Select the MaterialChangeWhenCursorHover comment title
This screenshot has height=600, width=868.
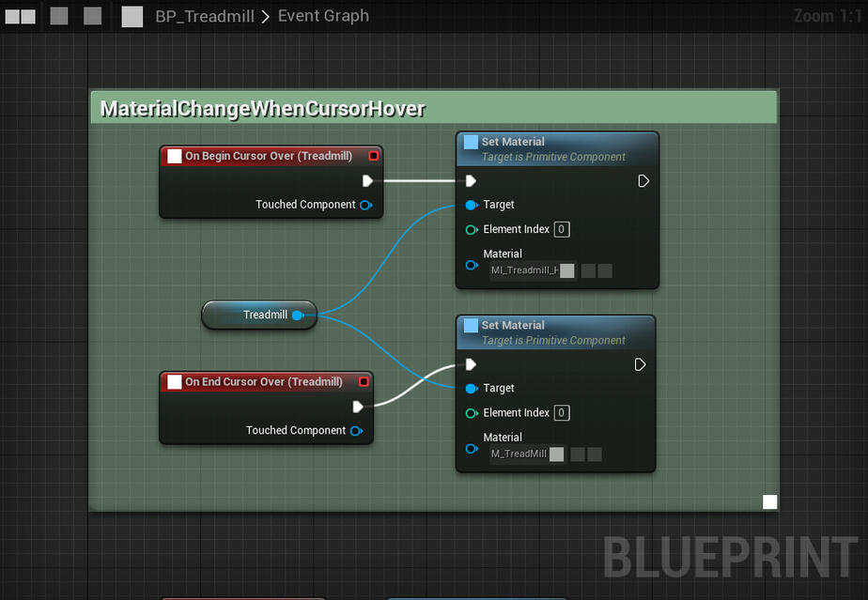tap(263, 109)
